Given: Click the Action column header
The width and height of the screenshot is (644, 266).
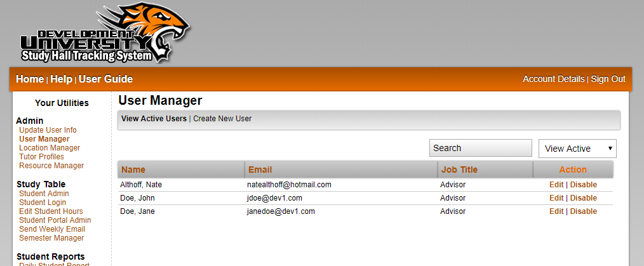Looking at the screenshot, I should pos(573,170).
